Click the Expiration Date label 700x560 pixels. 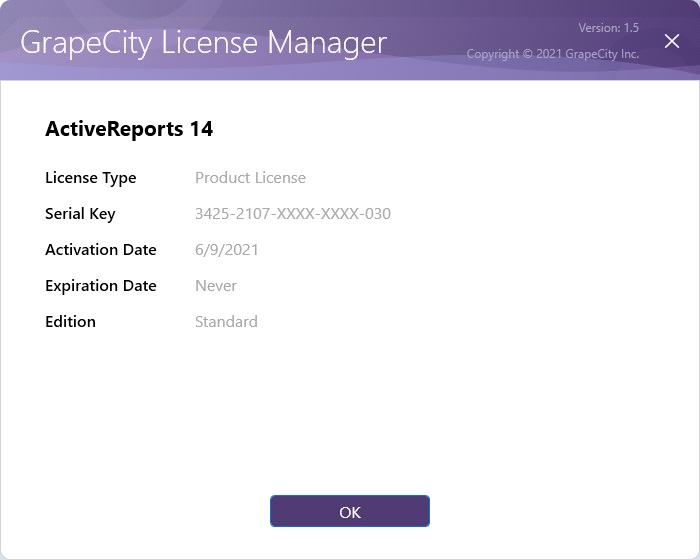(101, 286)
